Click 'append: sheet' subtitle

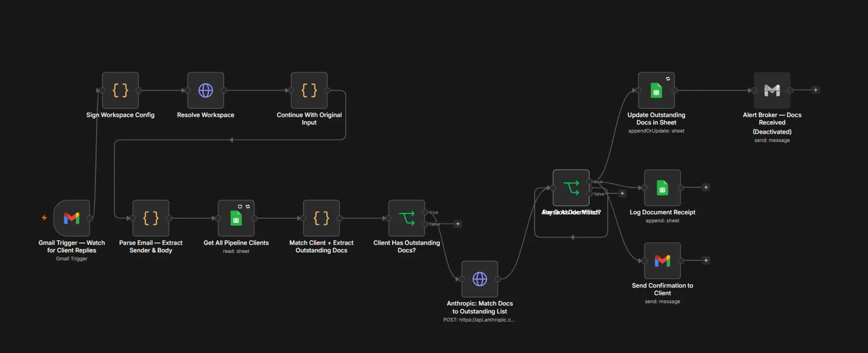click(x=662, y=221)
